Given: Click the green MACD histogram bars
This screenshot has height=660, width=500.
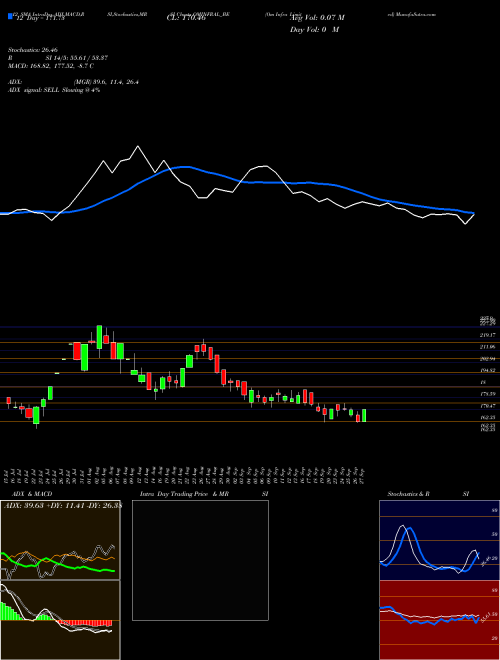Looking at the screenshot, I should pyautogui.click(x=8, y=611).
